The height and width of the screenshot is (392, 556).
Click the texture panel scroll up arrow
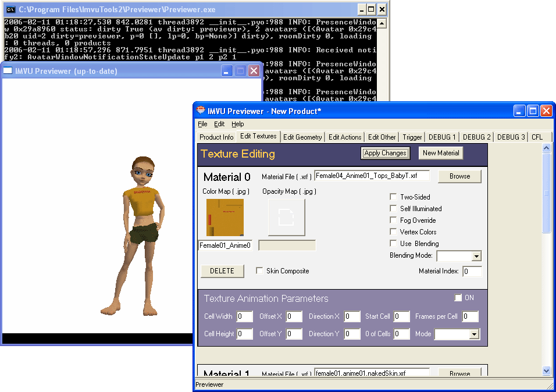(547, 148)
